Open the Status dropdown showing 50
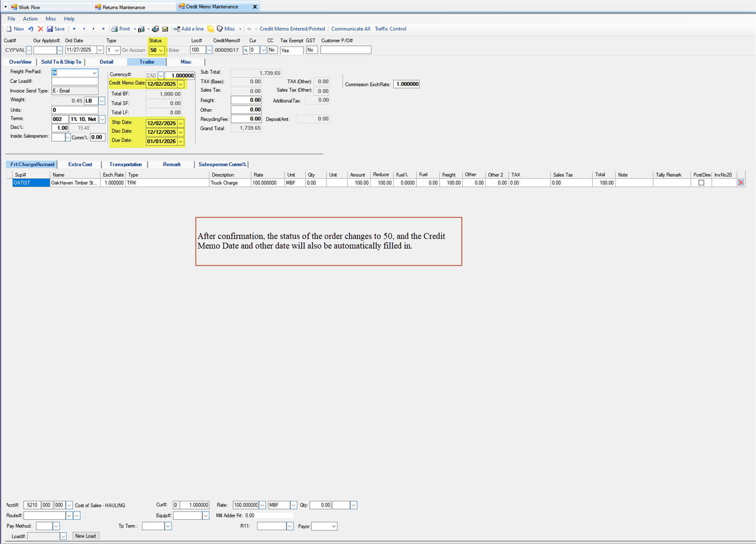 click(161, 51)
